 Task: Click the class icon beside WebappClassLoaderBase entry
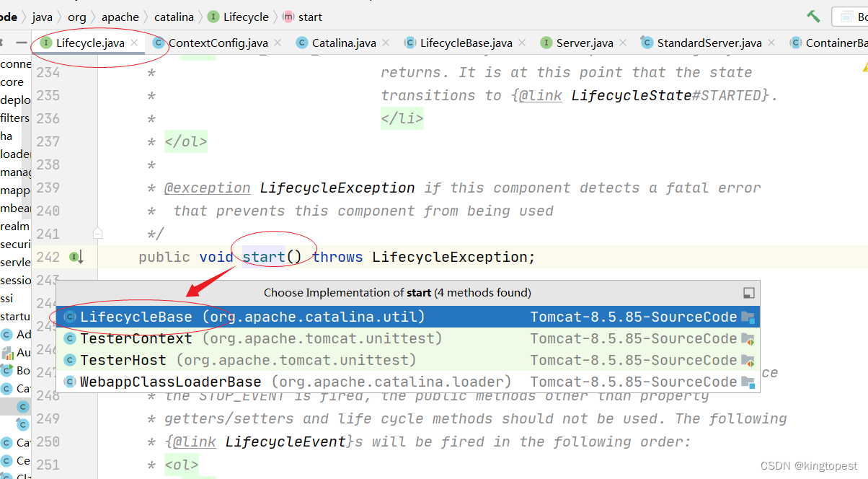70,382
